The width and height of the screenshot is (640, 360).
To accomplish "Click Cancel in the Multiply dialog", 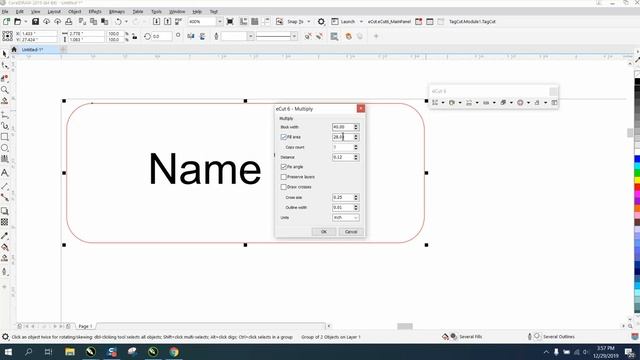I will (x=351, y=232).
